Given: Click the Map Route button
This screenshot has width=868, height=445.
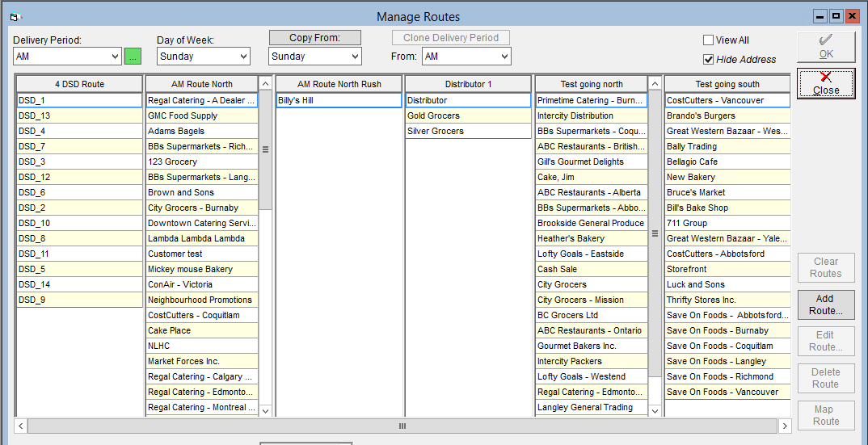Looking at the screenshot, I should coord(826,415).
